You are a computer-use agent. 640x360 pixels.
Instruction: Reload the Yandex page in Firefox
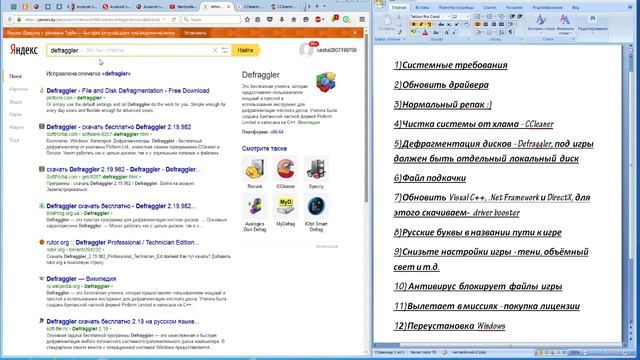pyautogui.click(x=173, y=19)
